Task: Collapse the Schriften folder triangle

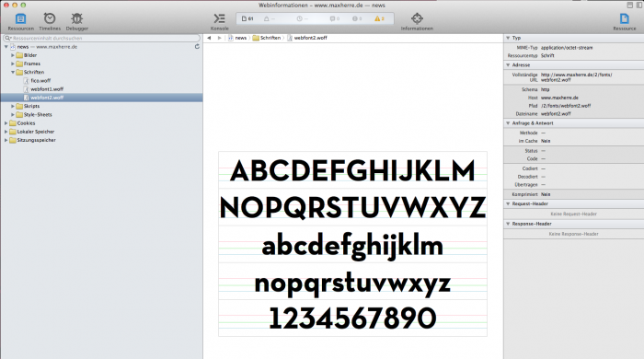Action: 13,73
